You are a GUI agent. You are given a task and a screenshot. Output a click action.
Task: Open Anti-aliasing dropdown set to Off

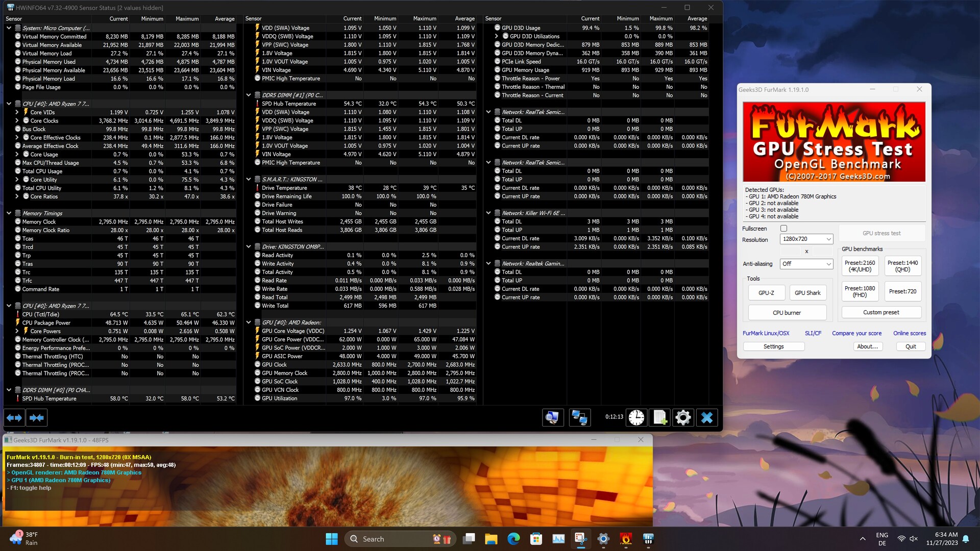806,264
